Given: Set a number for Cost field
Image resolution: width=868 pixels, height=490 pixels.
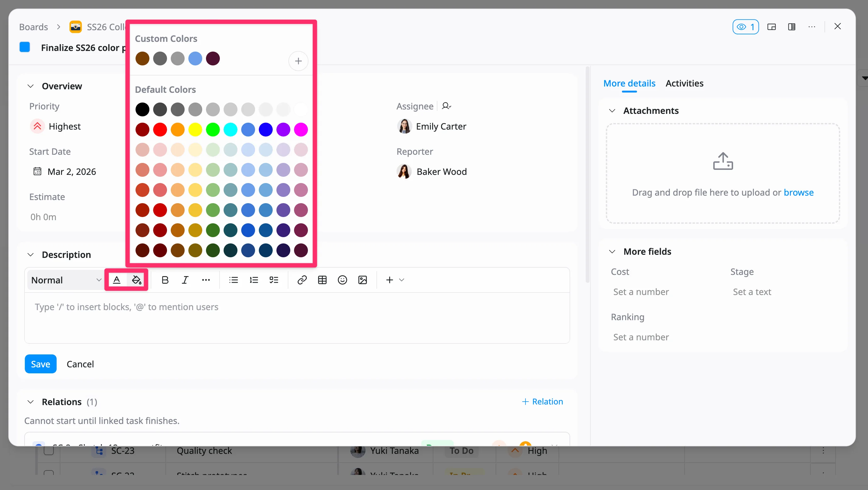Looking at the screenshot, I should [641, 292].
